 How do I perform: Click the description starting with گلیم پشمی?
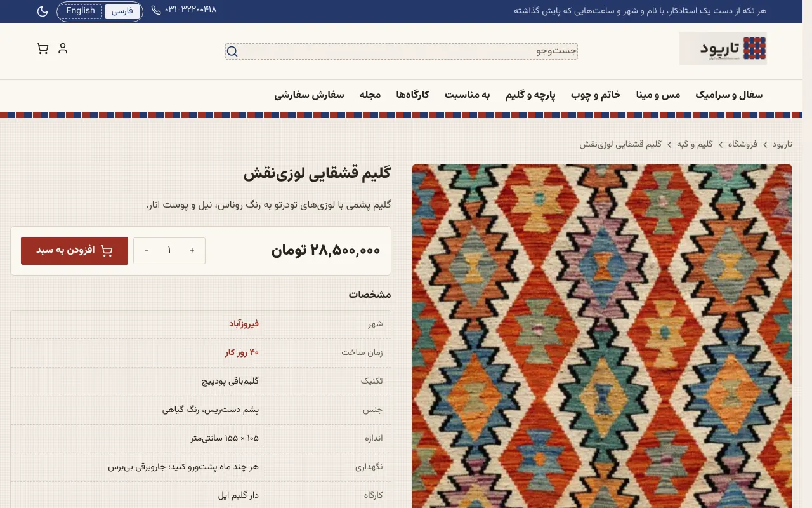coord(269,205)
